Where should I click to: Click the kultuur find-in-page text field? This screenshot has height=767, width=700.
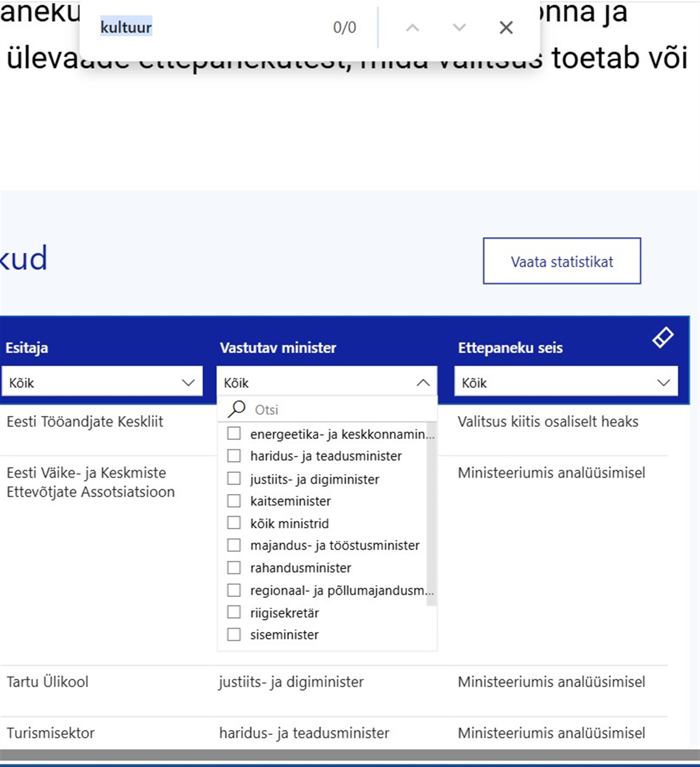pyautogui.click(x=126, y=26)
